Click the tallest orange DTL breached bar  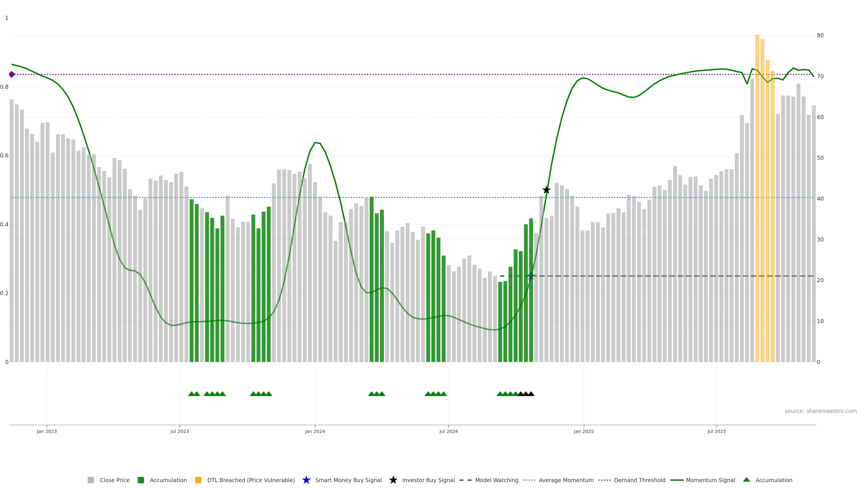[757, 168]
